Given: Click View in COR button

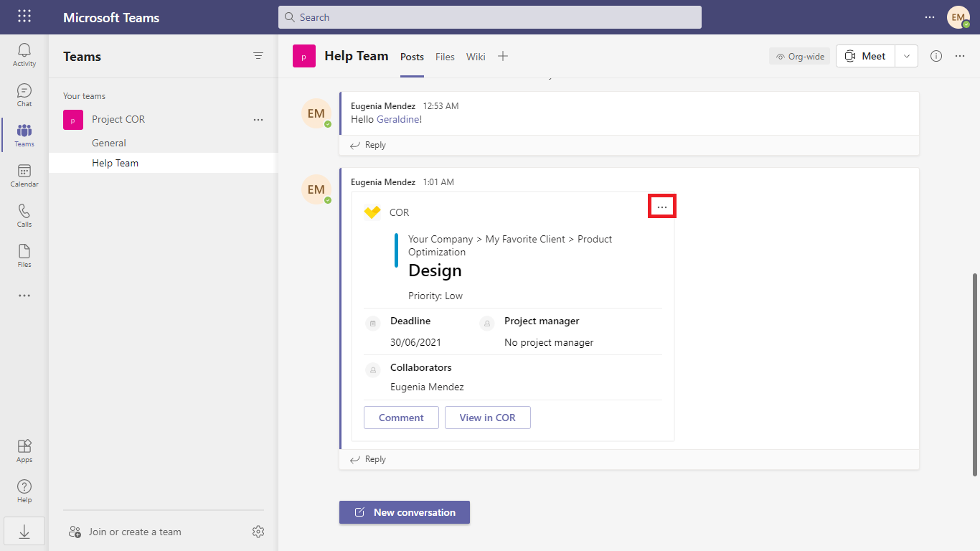Looking at the screenshot, I should click(488, 418).
